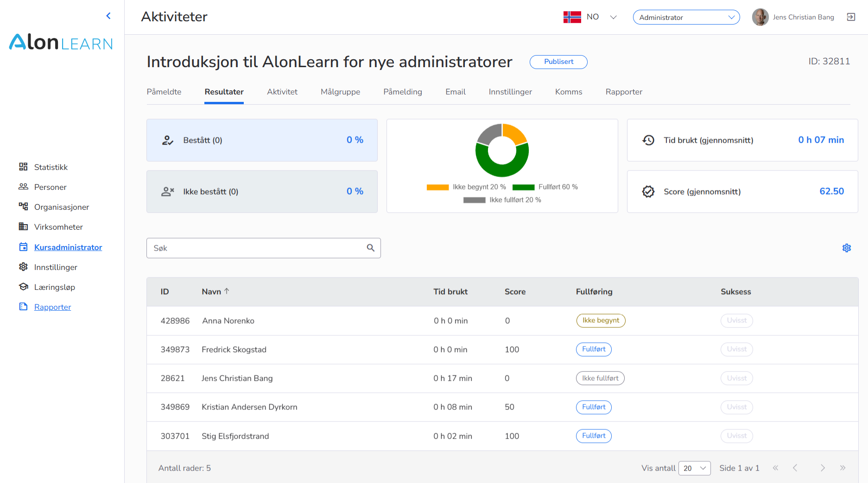This screenshot has width=868, height=483.
Task: Click the Virksomheter sidebar icon
Action: tap(23, 226)
